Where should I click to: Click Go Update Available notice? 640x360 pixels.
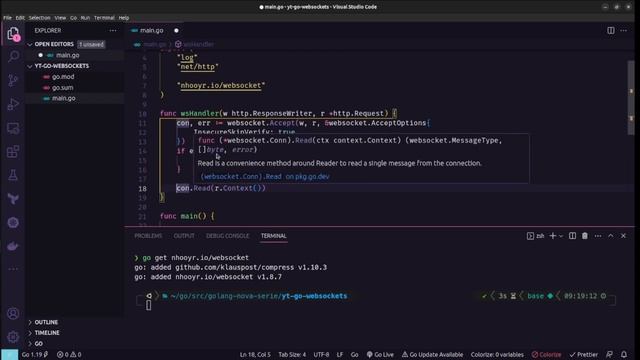click(432, 355)
